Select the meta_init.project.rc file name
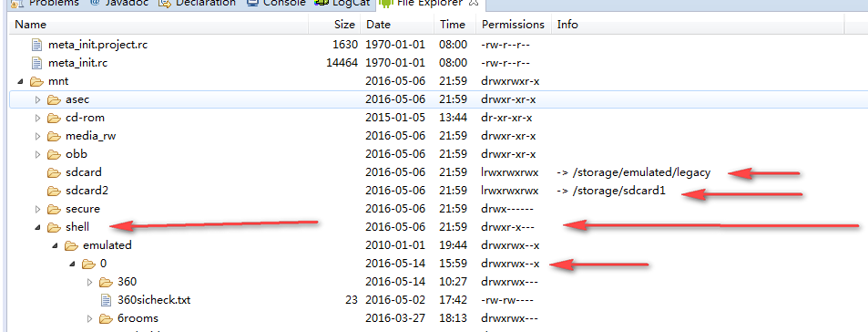Image resolution: width=868 pixels, height=332 pixels. click(x=97, y=45)
